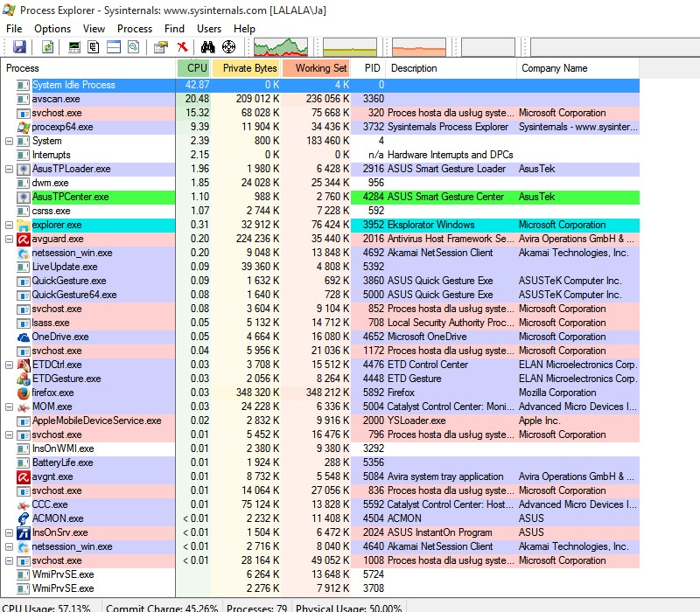Click the Save toolbar icon
Screen dimensions: 700x612
click(x=19, y=47)
